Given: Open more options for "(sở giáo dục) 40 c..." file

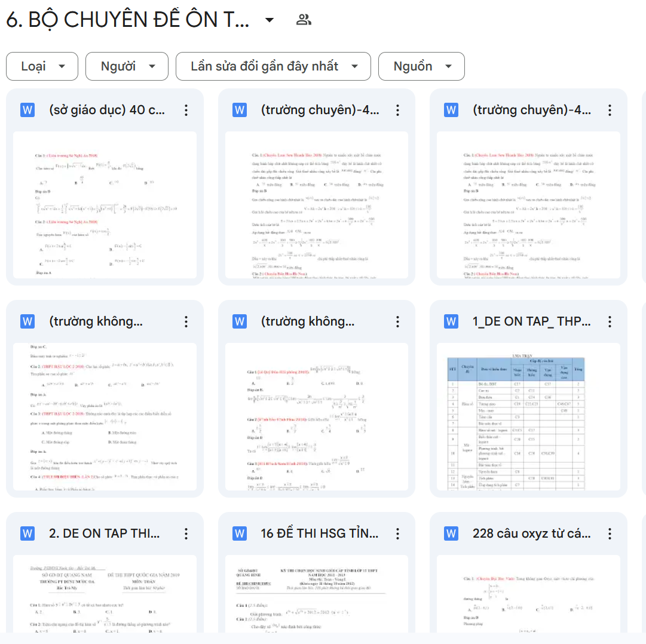Looking at the screenshot, I should (x=186, y=110).
